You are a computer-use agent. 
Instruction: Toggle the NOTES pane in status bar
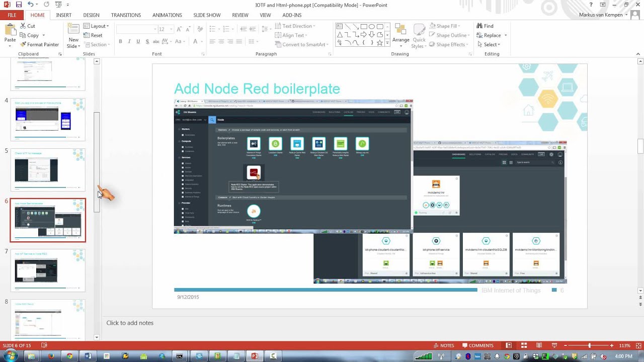click(x=443, y=345)
